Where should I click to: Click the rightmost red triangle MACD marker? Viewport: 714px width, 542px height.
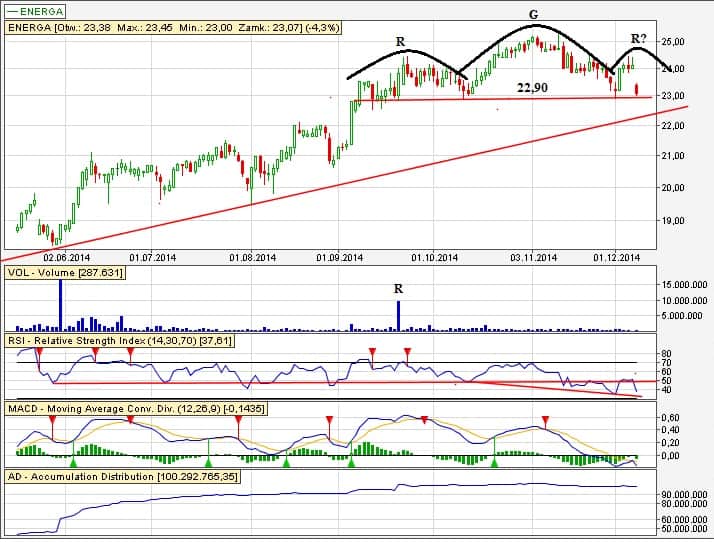[545, 420]
